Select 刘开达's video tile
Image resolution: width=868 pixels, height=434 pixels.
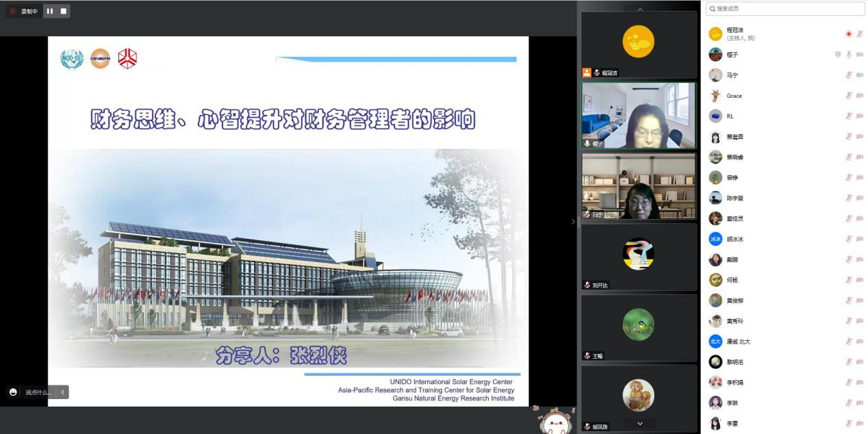pyautogui.click(x=638, y=257)
